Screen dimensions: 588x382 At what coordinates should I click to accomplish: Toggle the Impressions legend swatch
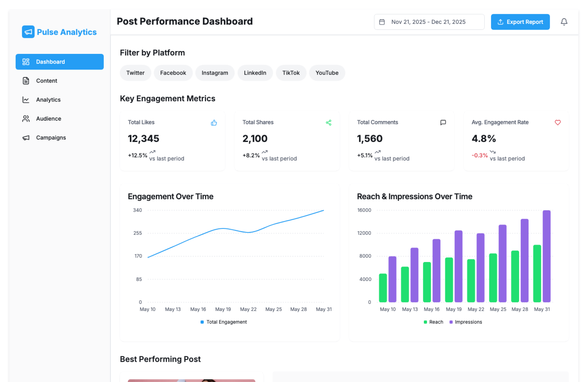tap(451, 322)
